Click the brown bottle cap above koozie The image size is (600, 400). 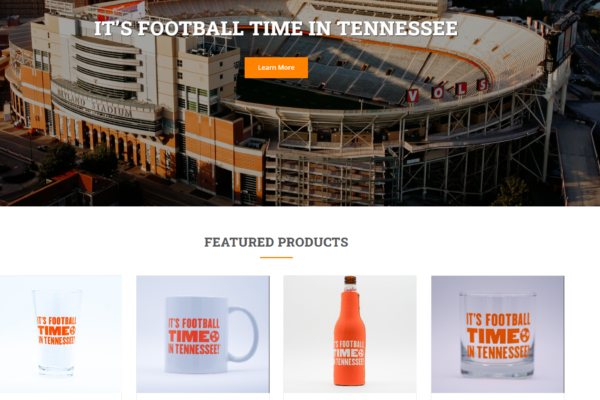[x=350, y=280]
